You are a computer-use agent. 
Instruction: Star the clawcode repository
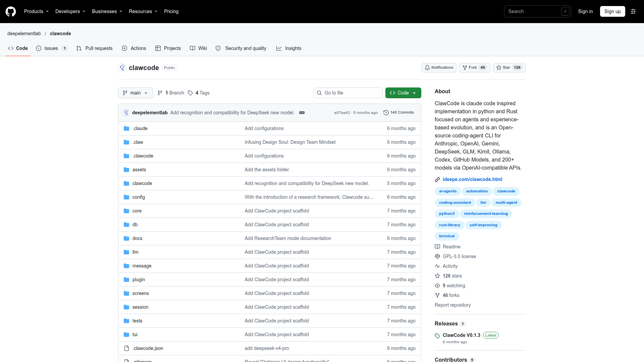coord(509,68)
